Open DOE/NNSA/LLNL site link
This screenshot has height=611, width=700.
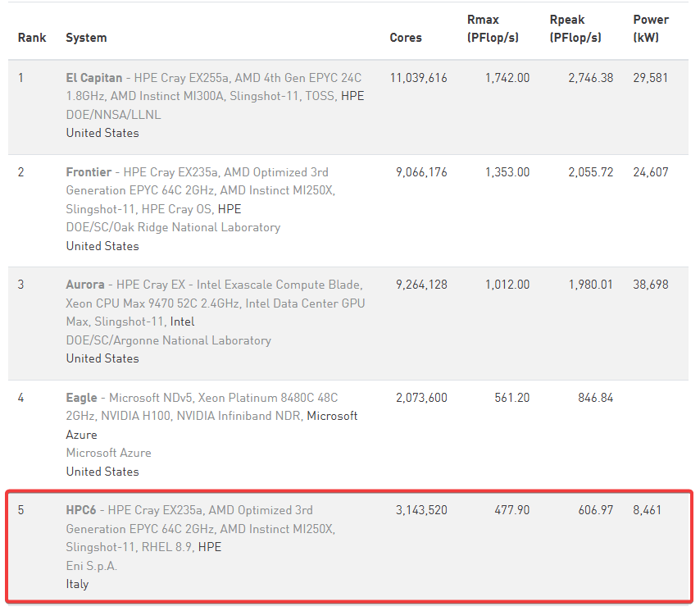pos(113,115)
